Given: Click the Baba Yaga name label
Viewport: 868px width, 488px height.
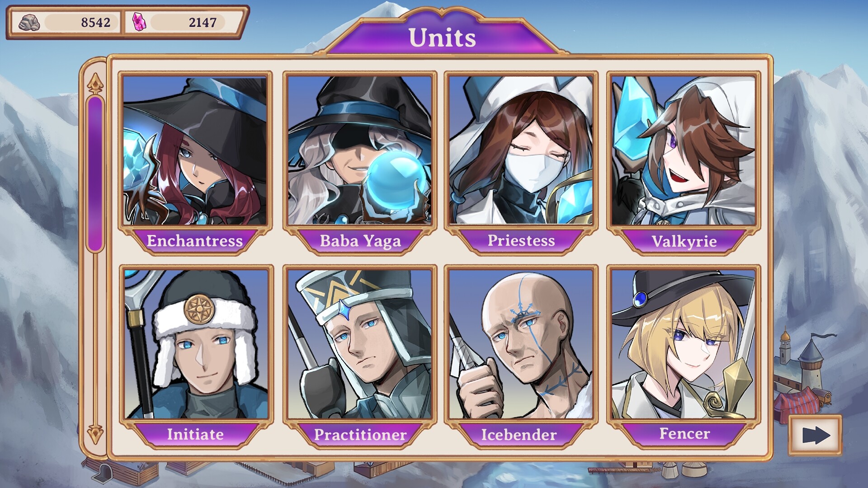Looking at the screenshot, I should 360,241.
